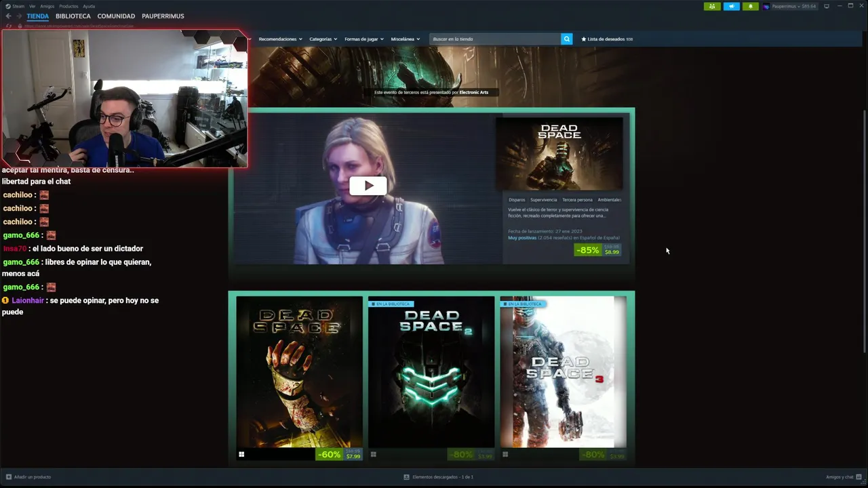Open the original Dead Space cover
The width and height of the screenshot is (868, 488).
point(300,371)
